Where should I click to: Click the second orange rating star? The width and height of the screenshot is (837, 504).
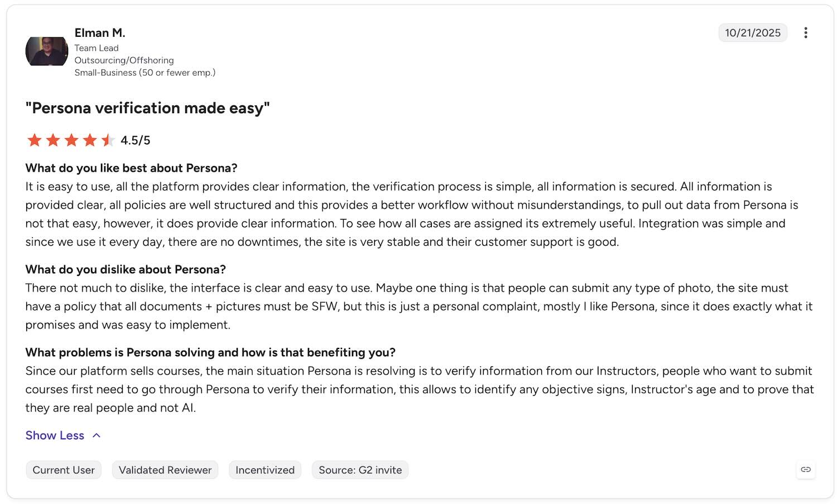coord(53,140)
